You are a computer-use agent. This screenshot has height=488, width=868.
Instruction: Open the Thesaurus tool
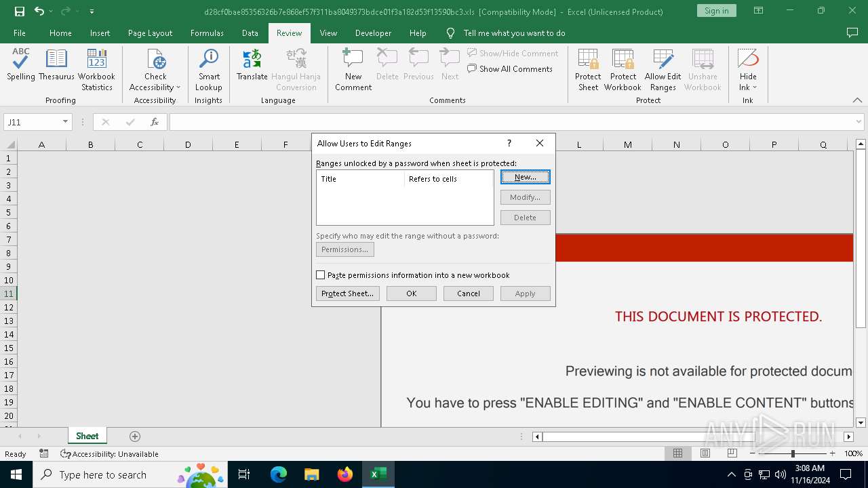(x=56, y=65)
